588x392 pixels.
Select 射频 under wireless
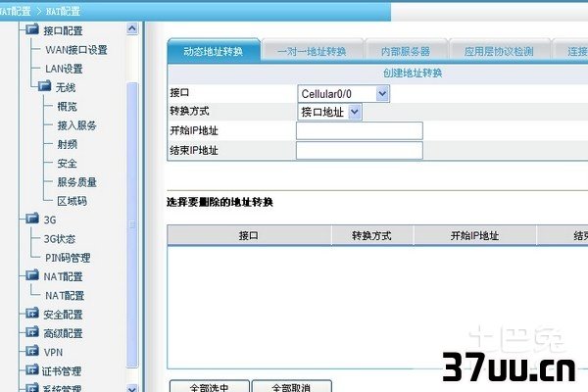(x=67, y=144)
